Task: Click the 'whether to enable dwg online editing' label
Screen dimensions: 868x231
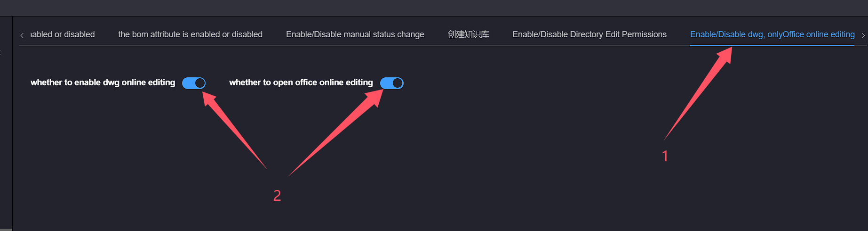Action: click(x=103, y=82)
